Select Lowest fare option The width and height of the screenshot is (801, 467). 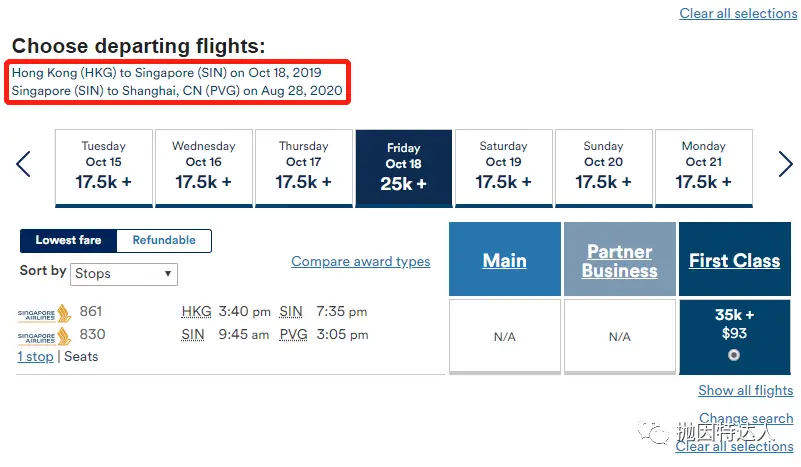click(68, 241)
